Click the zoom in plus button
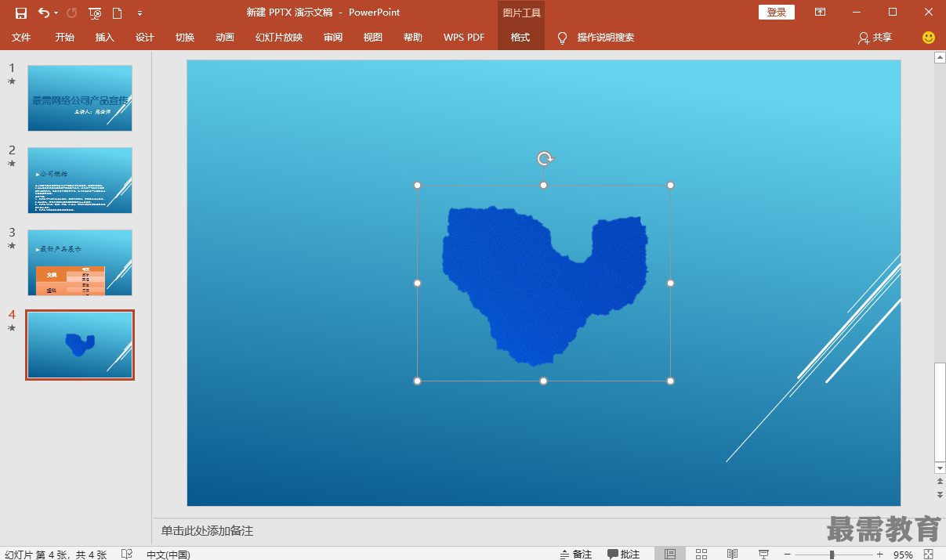This screenshot has width=946, height=560. tap(880, 554)
